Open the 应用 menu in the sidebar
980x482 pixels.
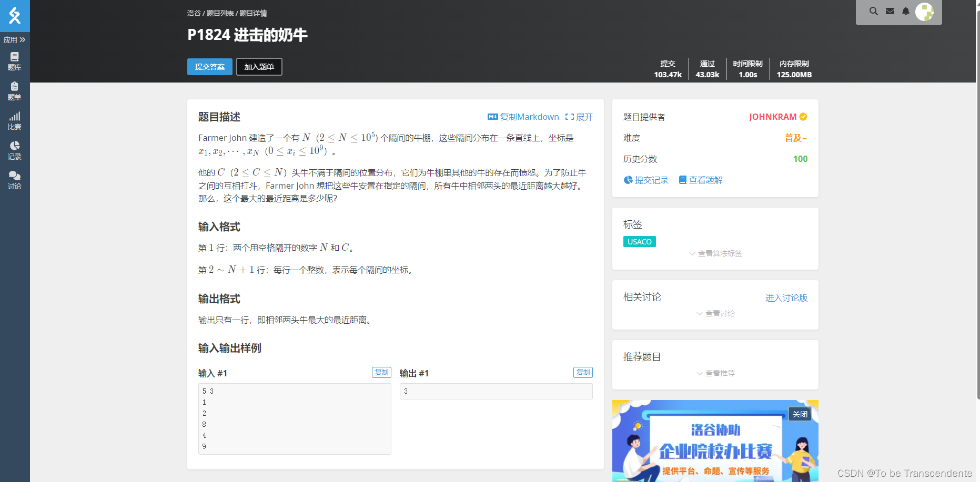coord(15,39)
